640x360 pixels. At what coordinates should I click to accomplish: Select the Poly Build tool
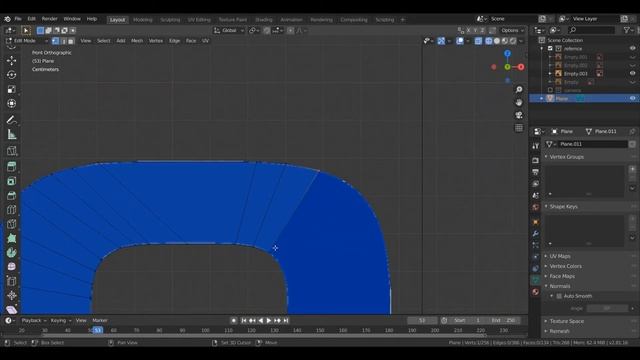(x=11, y=238)
